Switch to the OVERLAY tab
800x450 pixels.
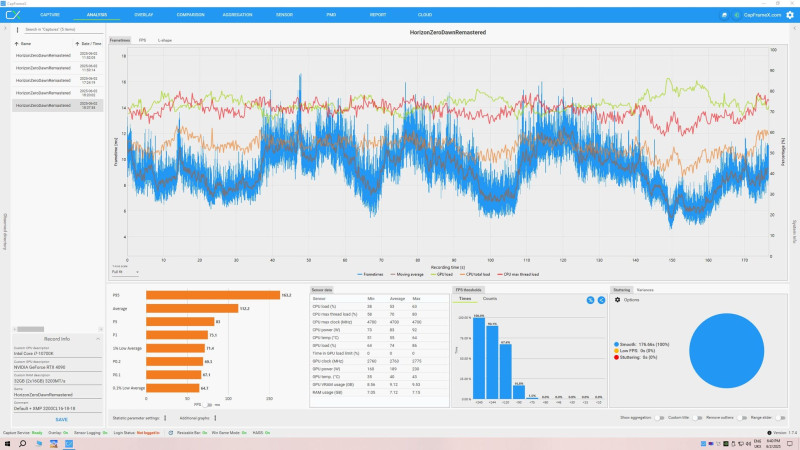pyautogui.click(x=144, y=15)
